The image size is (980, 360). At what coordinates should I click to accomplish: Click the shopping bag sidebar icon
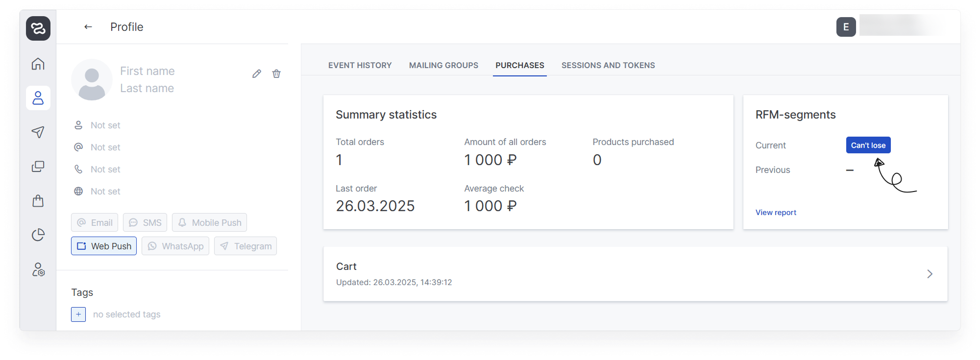pyautogui.click(x=38, y=201)
